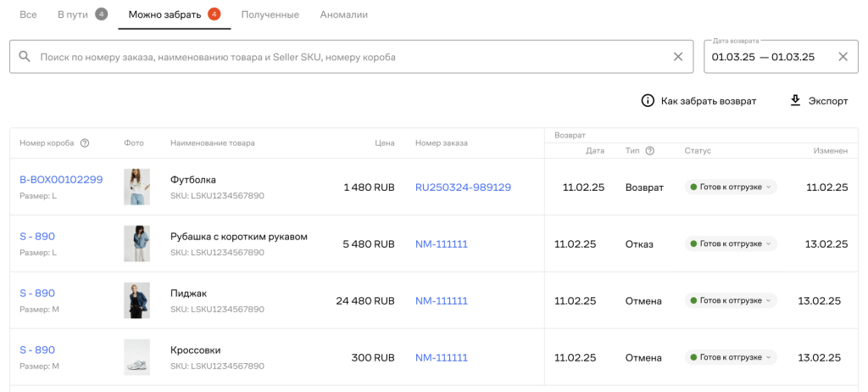Click changed date 11.02.25 in Футболка row

(x=827, y=188)
